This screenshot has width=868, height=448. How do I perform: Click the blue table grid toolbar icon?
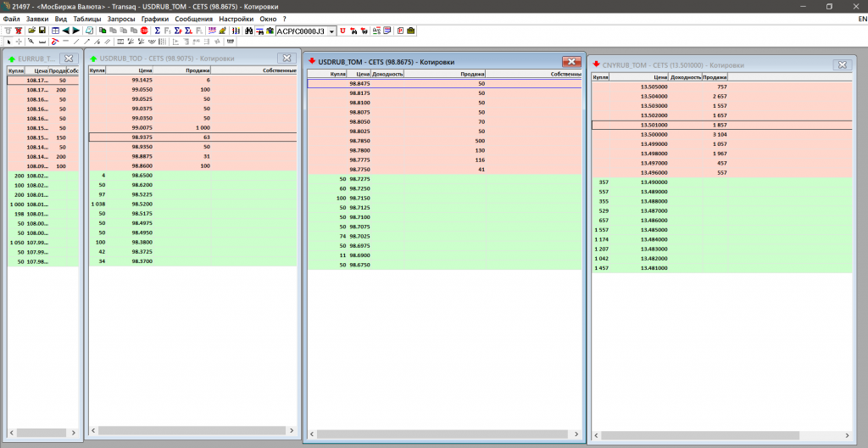pyautogui.click(x=55, y=31)
